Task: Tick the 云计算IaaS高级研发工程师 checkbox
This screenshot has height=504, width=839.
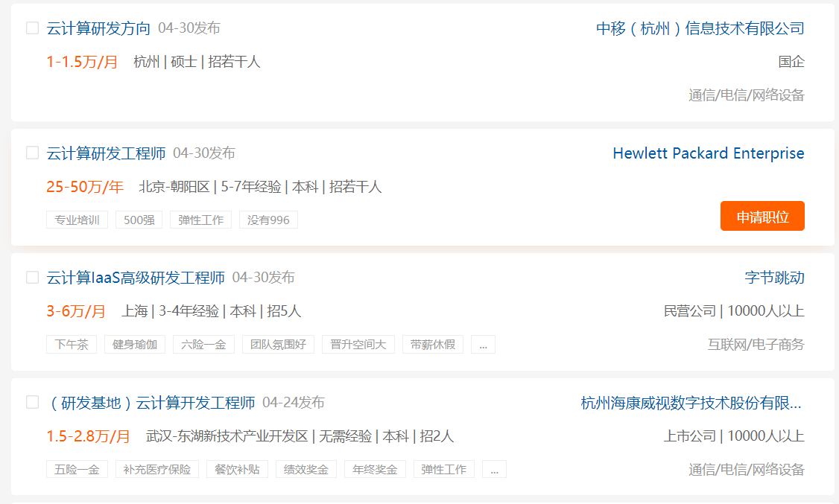Action: coord(32,278)
